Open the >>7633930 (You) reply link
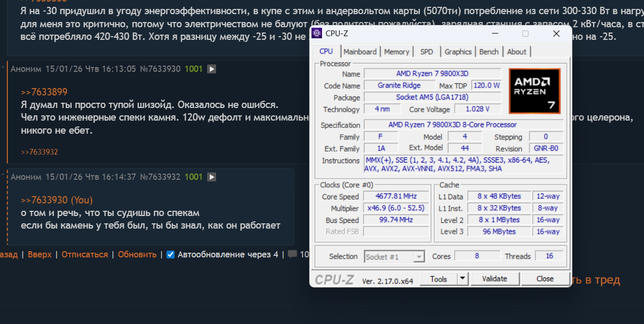Screen dimensions: 644x324 pos(57,200)
